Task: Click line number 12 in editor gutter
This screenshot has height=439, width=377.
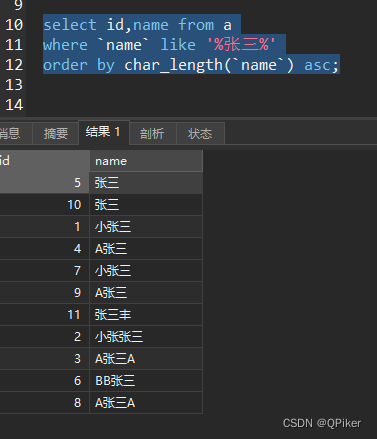Action: coord(14,65)
